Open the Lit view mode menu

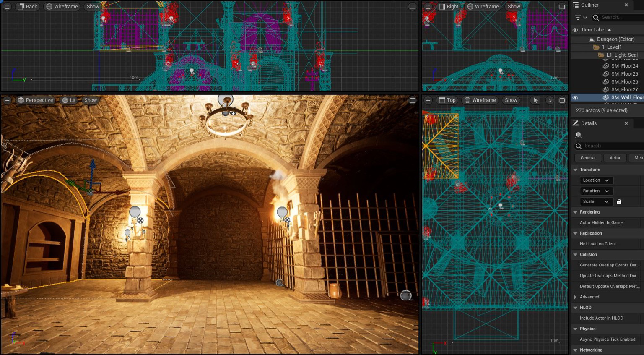click(69, 100)
